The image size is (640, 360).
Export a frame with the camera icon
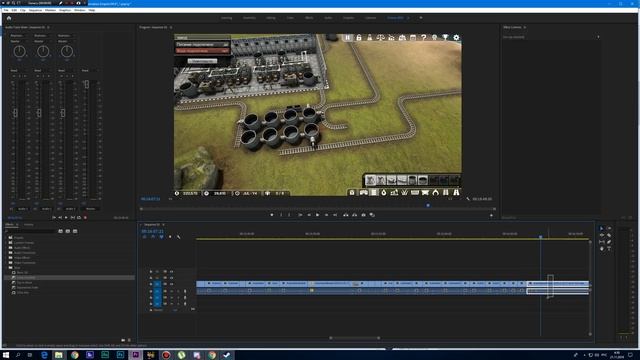364,215
